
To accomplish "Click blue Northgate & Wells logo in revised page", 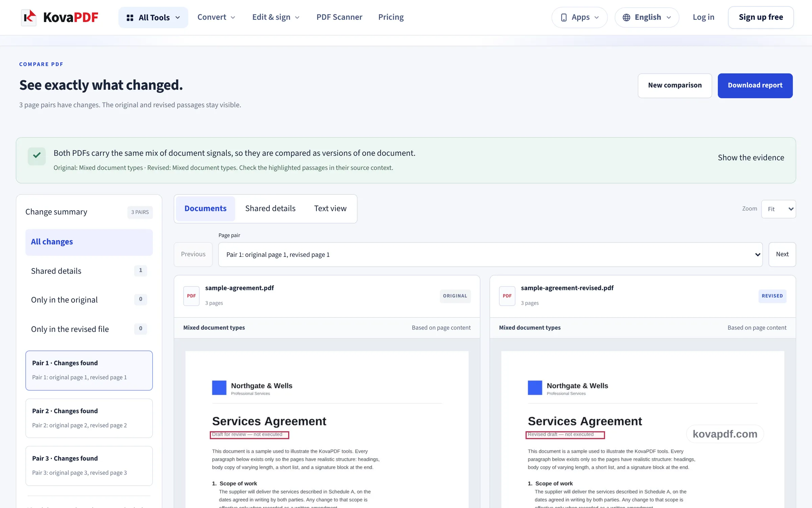I will click(x=535, y=388).
